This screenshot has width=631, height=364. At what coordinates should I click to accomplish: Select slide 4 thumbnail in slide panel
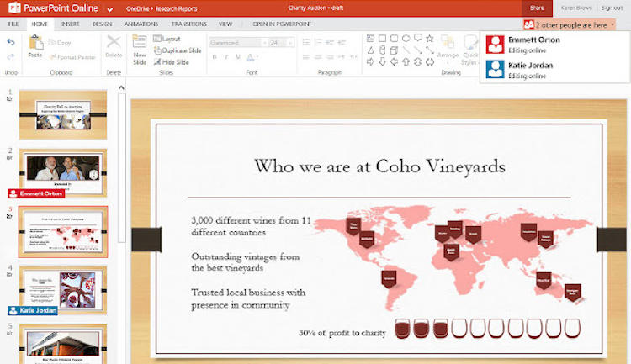(62, 287)
